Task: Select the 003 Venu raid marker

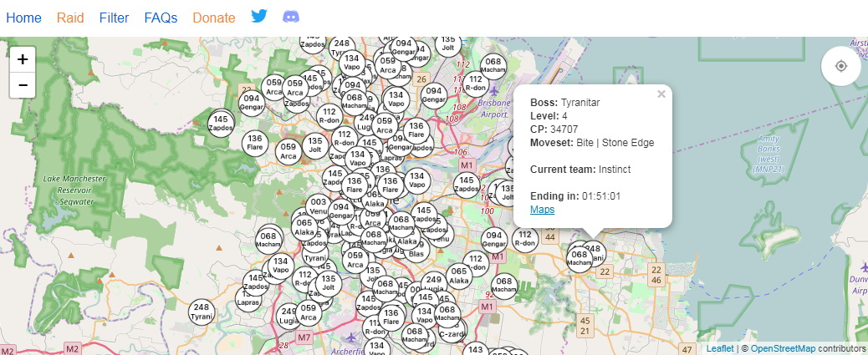Action: 319,207
